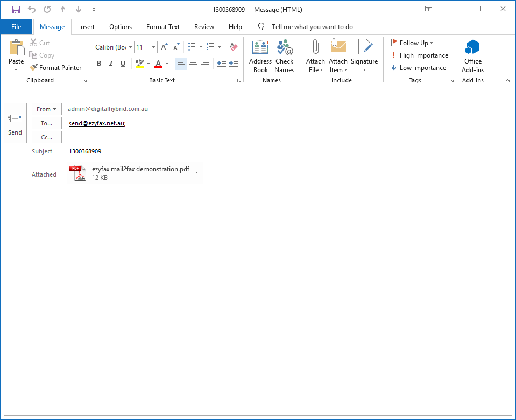Open the Tags dialog launcher
The width and height of the screenshot is (516, 420).
click(451, 80)
